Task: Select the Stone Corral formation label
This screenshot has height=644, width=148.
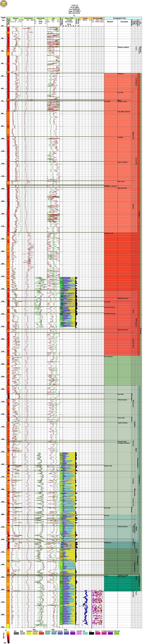Action: coord(121,182)
